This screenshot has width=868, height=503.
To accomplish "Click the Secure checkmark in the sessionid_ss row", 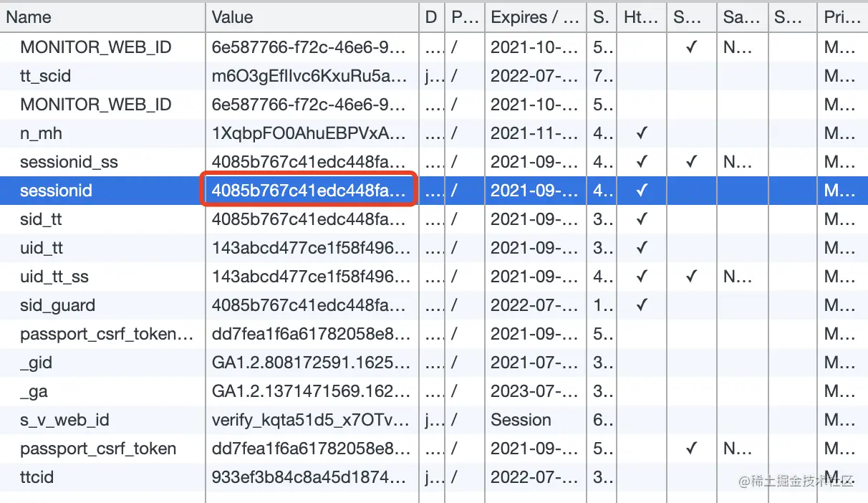I will (691, 162).
